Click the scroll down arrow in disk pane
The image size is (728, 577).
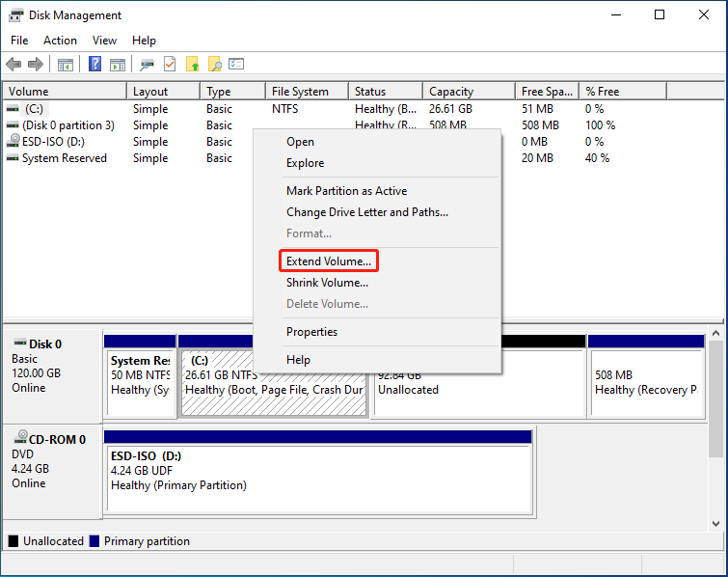coord(715,523)
